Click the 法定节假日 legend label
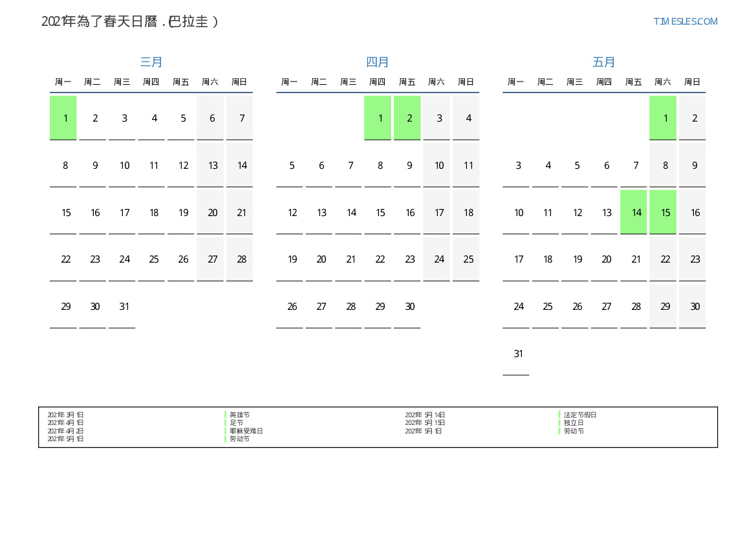756x535 pixels. 580,415
